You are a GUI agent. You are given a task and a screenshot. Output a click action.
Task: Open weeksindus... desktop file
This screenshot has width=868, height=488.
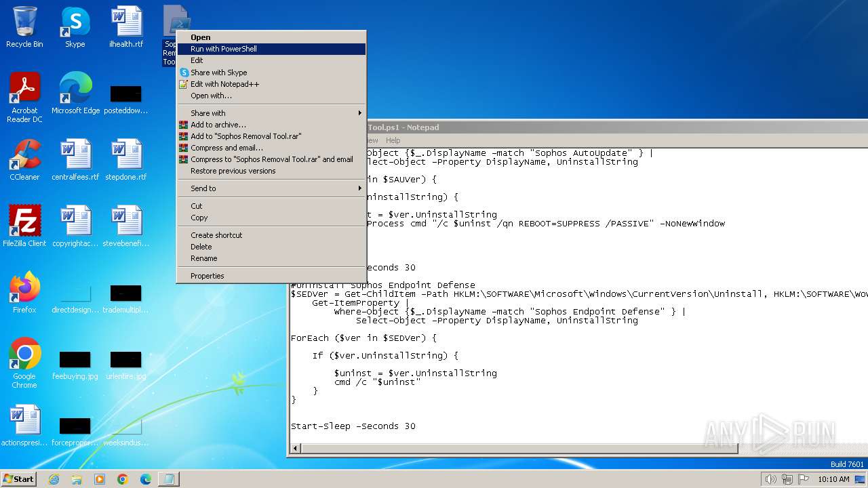tap(126, 431)
